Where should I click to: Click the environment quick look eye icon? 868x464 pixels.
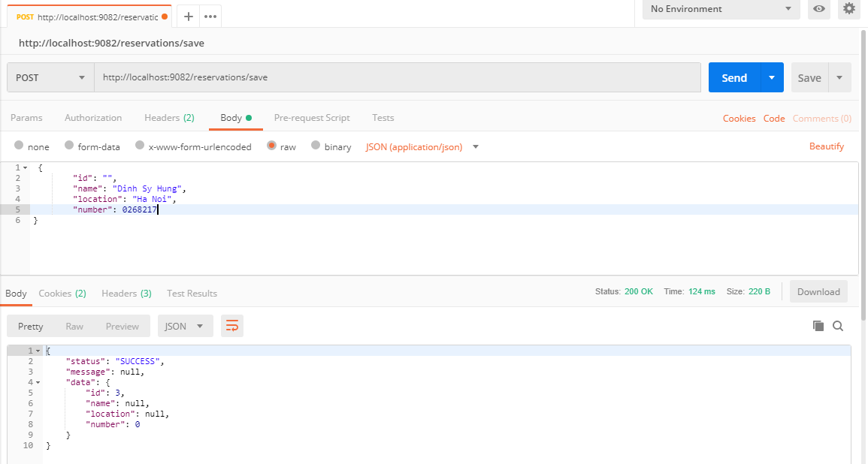819,9
